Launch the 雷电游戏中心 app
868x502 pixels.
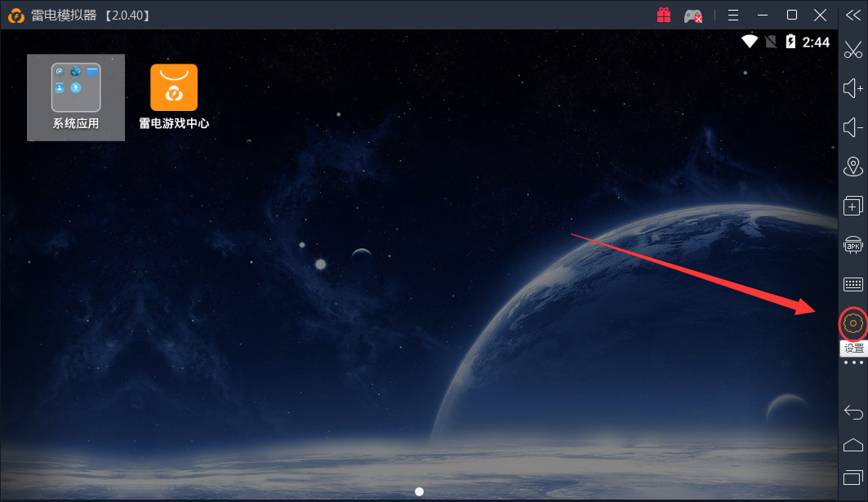(174, 97)
